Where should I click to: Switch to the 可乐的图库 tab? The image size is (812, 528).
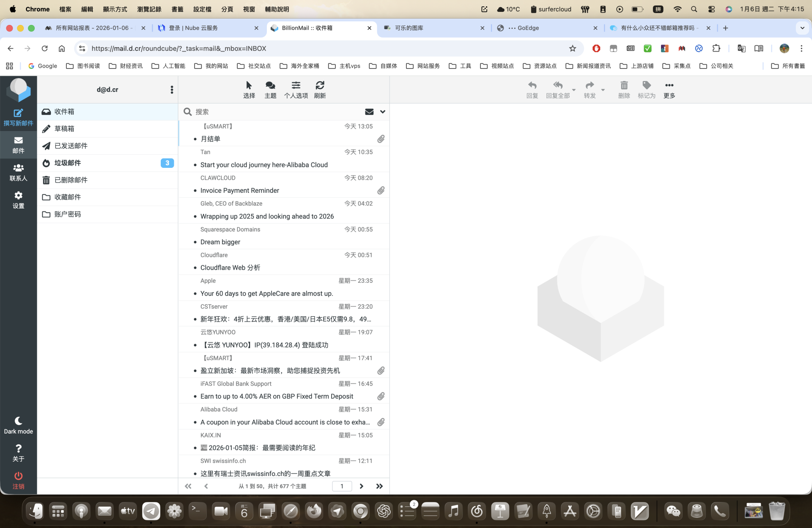pyautogui.click(x=433, y=28)
